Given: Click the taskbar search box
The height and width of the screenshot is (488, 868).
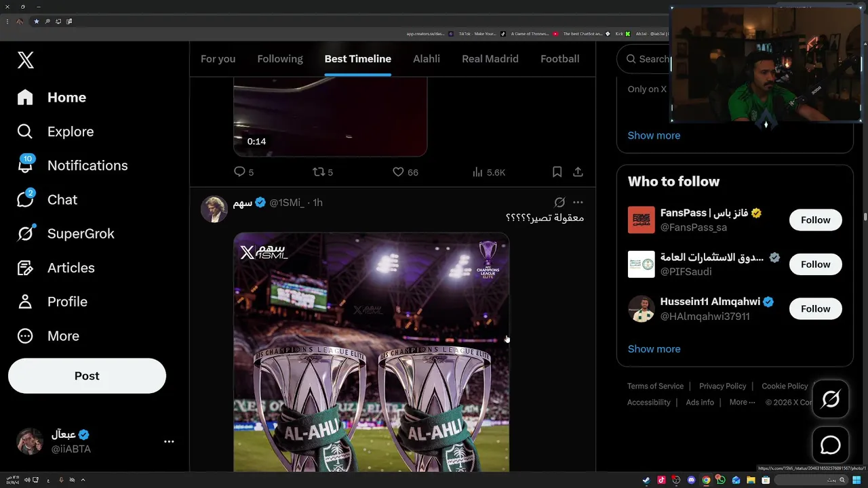Looking at the screenshot, I should [x=811, y=481].
